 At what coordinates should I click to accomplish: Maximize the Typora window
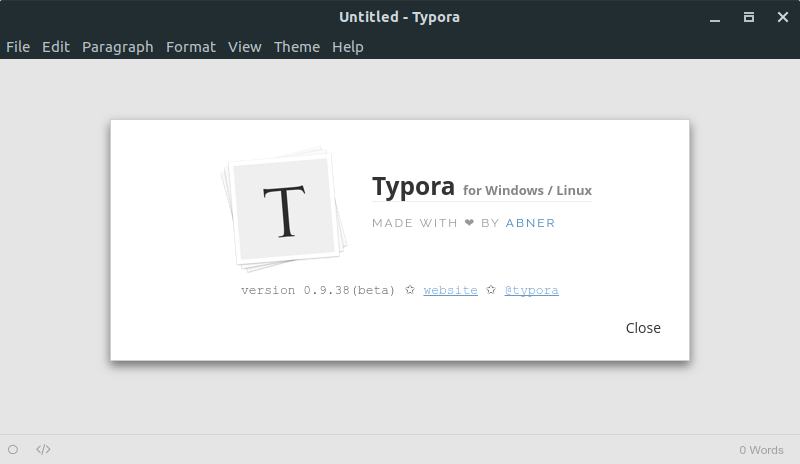point(748,17)
